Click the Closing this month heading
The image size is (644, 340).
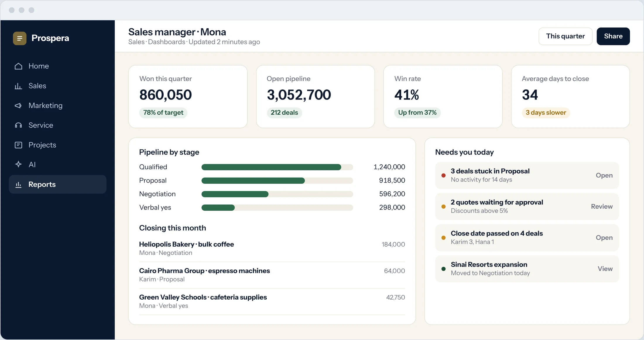pyautogui.click(x=172, y=228)
